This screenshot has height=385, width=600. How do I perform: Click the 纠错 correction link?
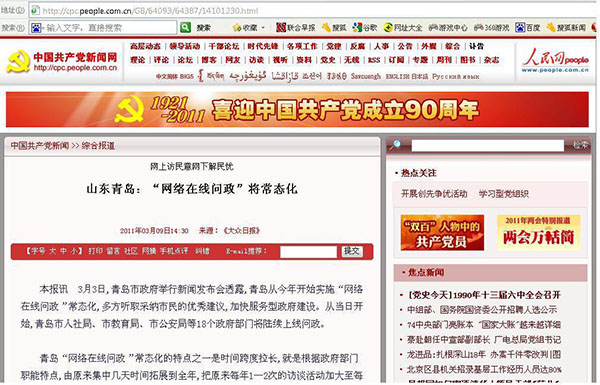coord(202,251)
